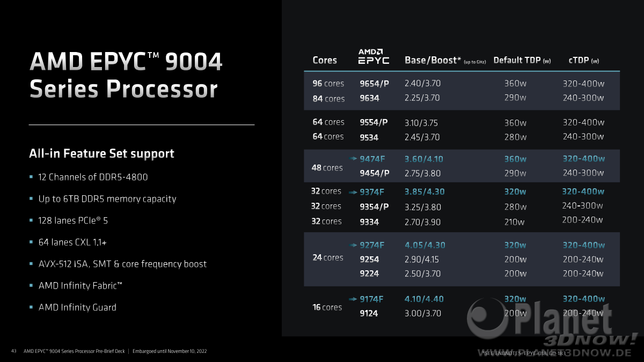The height and width of the screenshot is (362, 644).
Task: Select the '64 cores' cell in the 9554/P row
Action: (328, 122)
